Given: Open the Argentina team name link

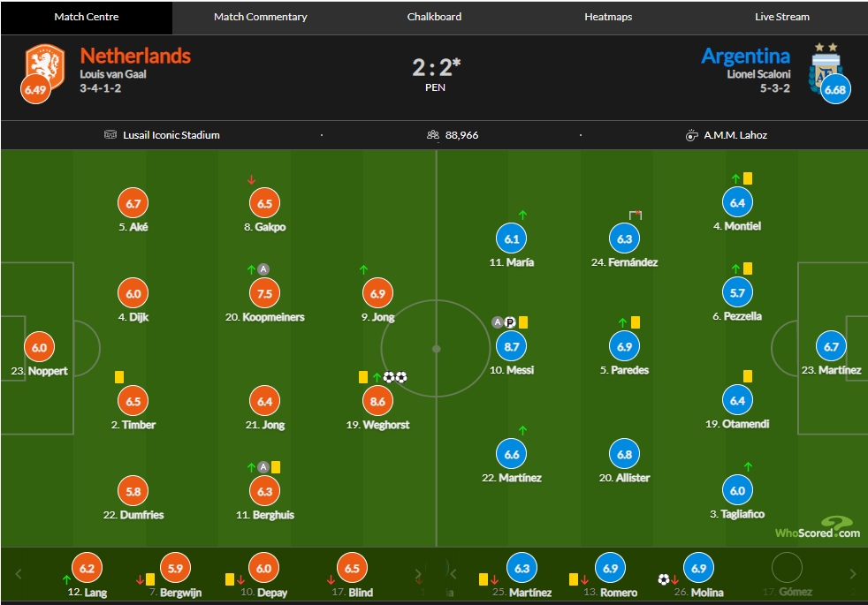Looking at the screenshot, I should (x=746, y=56).
